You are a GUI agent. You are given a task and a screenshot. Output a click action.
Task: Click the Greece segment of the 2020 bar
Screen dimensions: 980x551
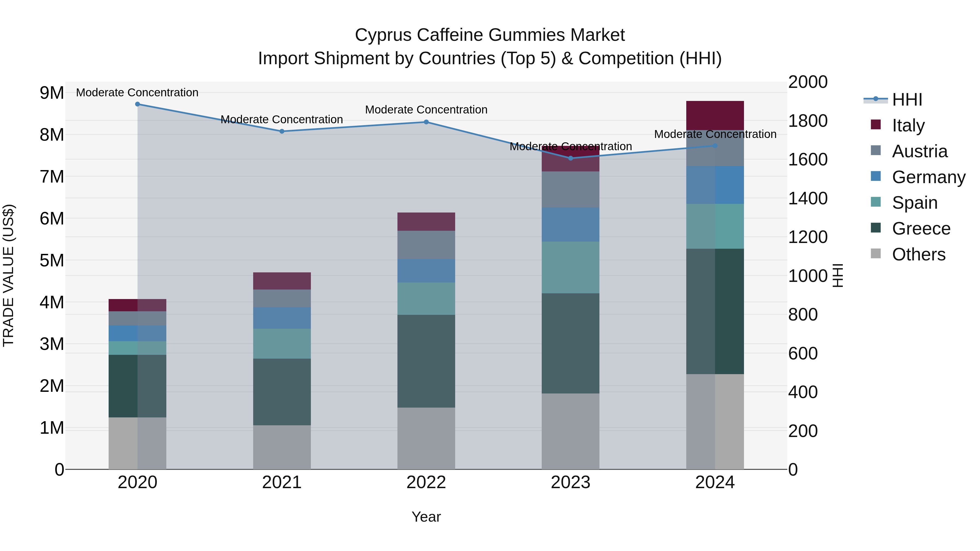click(137, 386)
